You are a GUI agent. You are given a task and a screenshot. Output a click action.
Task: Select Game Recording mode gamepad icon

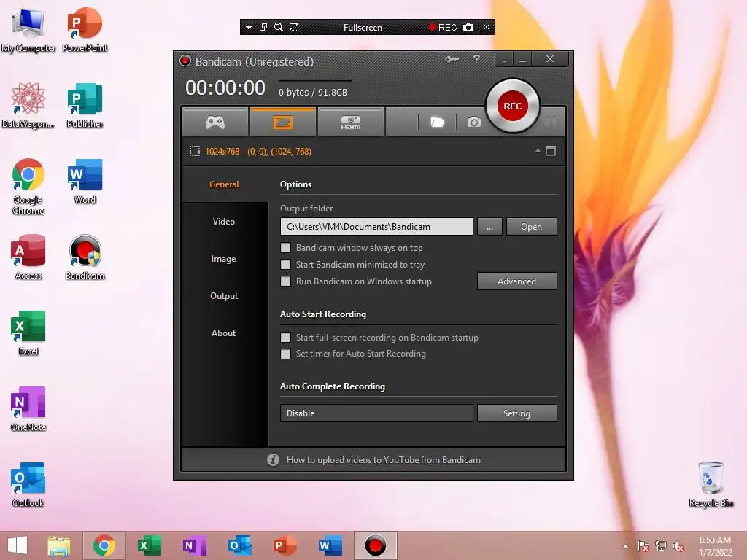coord(215,122)
